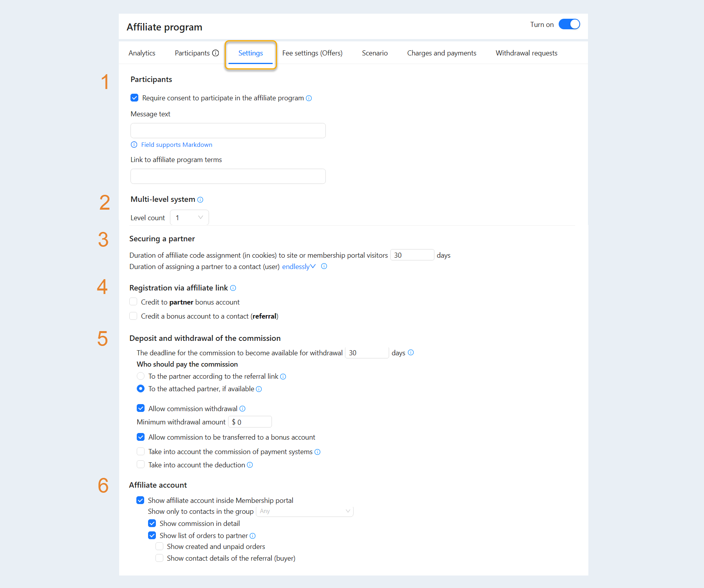
Task: Uncheck Show commission in detail
Action: click(x=152, y=523)
